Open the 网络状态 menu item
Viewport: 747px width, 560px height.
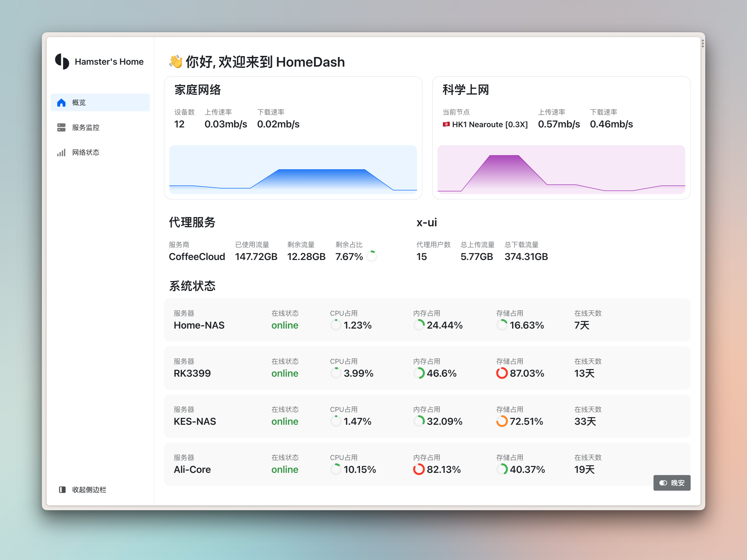86,153
